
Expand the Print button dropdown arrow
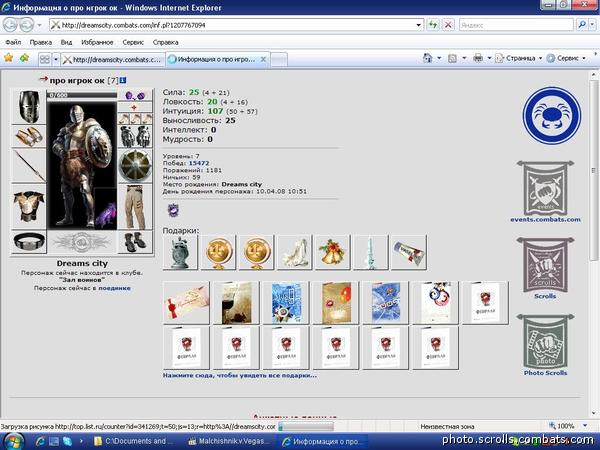click(489, 58)
